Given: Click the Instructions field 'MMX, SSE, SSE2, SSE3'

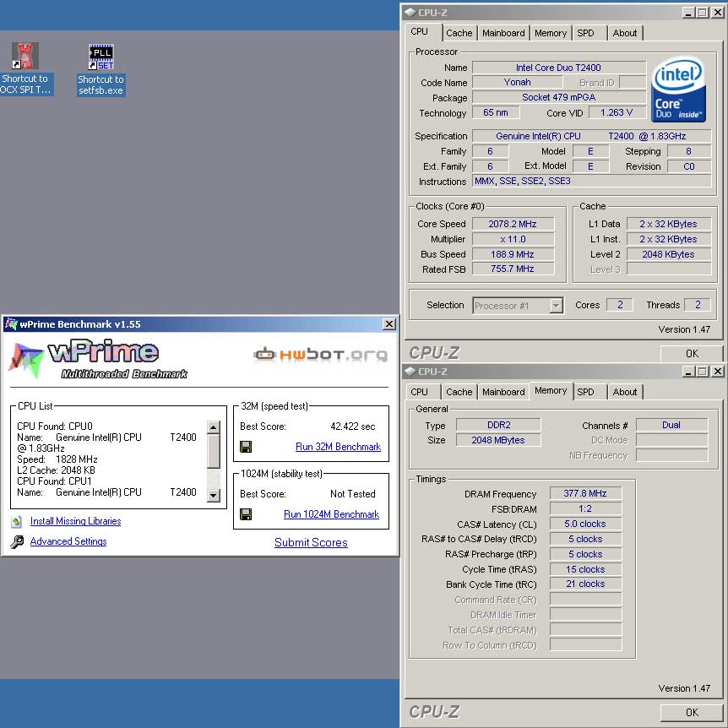Looking at the screenshot, I should (x=591, y=181).
